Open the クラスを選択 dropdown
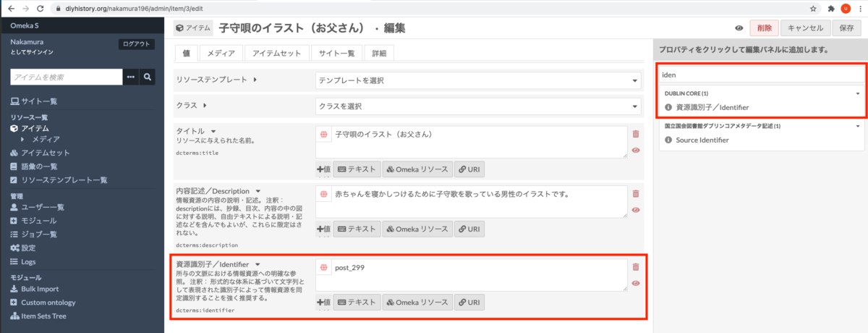Viewport: 868px width, 333px height. (x=478, y=106)
